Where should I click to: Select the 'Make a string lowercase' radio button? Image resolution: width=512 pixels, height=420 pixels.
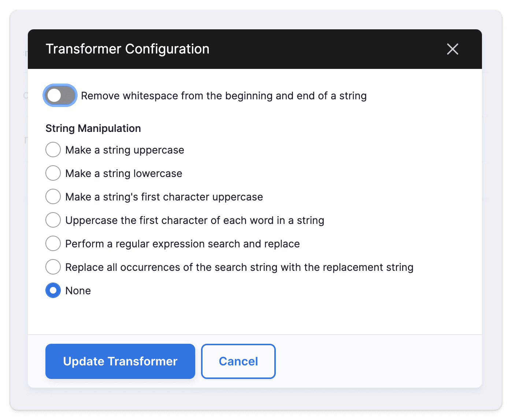[x=53, y=173]
